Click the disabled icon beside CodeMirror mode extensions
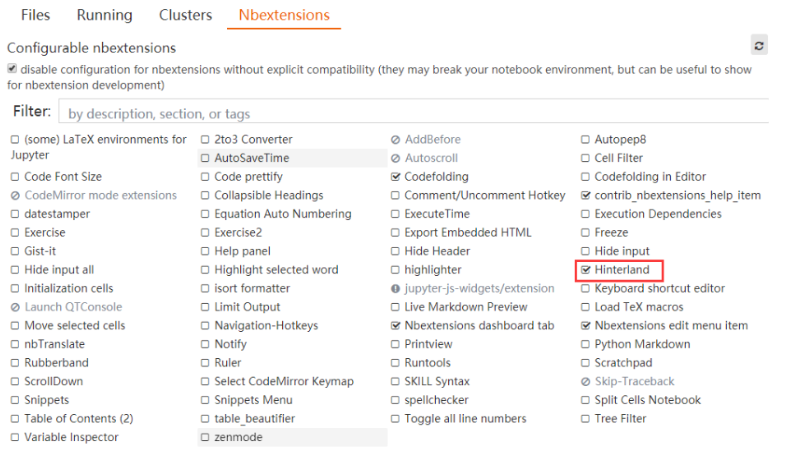 [x=15, y=196]
